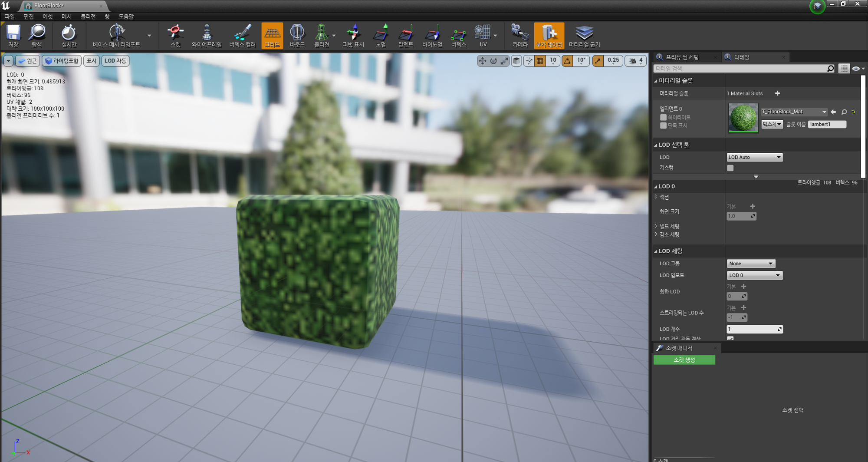This screenshot has width=868, height=462.
Task: Toggle surface snapping icon in viewport
Action: [x=529, y=61]
